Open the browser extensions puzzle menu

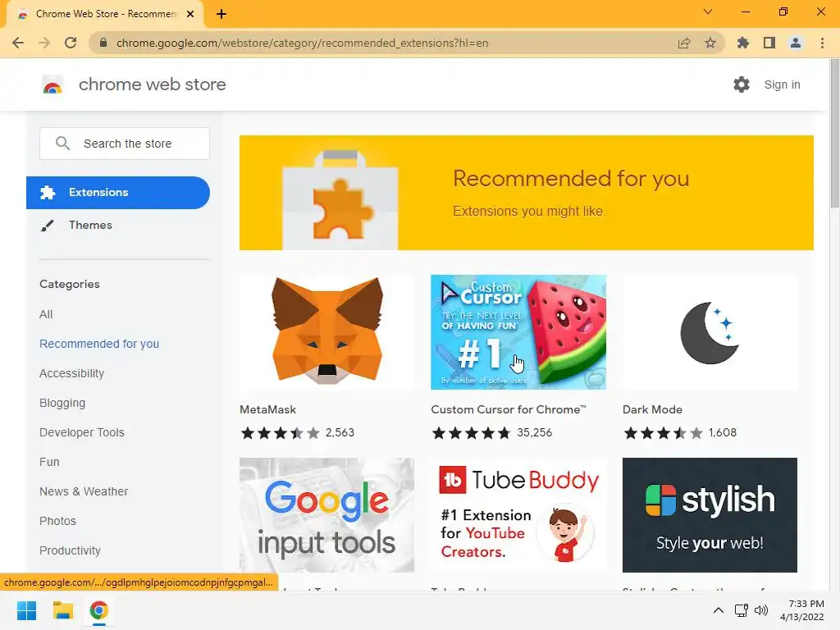tap(743, 43)
